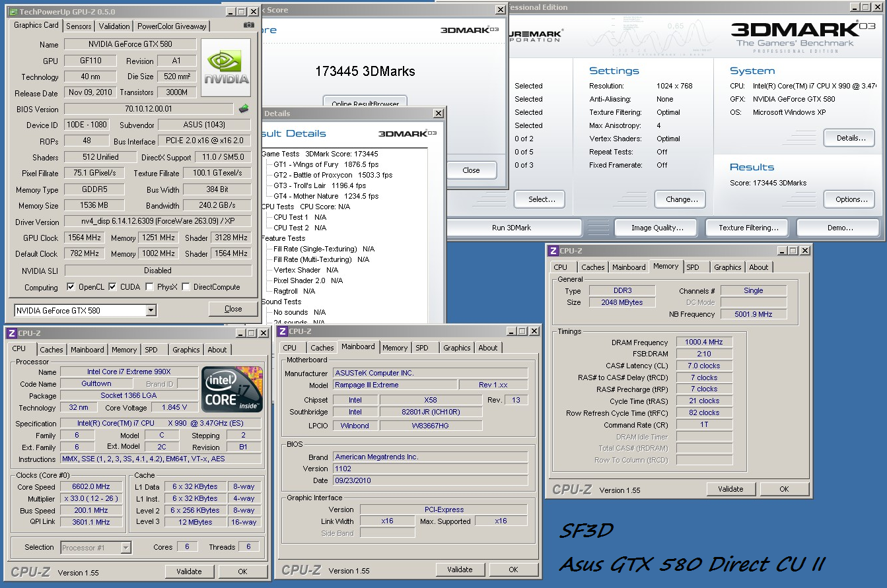Click Validate in CPU-Z Mainboard window
This screenshot has height=588, width=887.
click(x=460, y=570)
